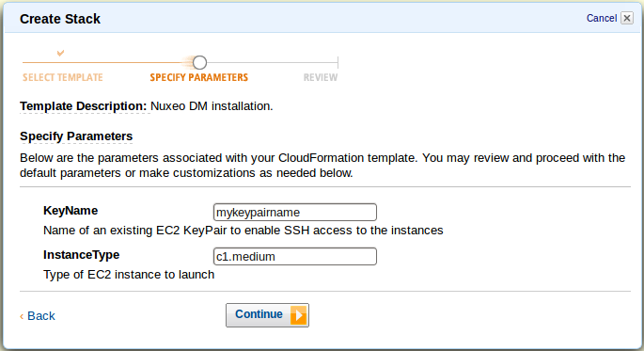Click the KeyName parameter label
The height and width of the screenshot is (351, 644).
pos(71,211)
